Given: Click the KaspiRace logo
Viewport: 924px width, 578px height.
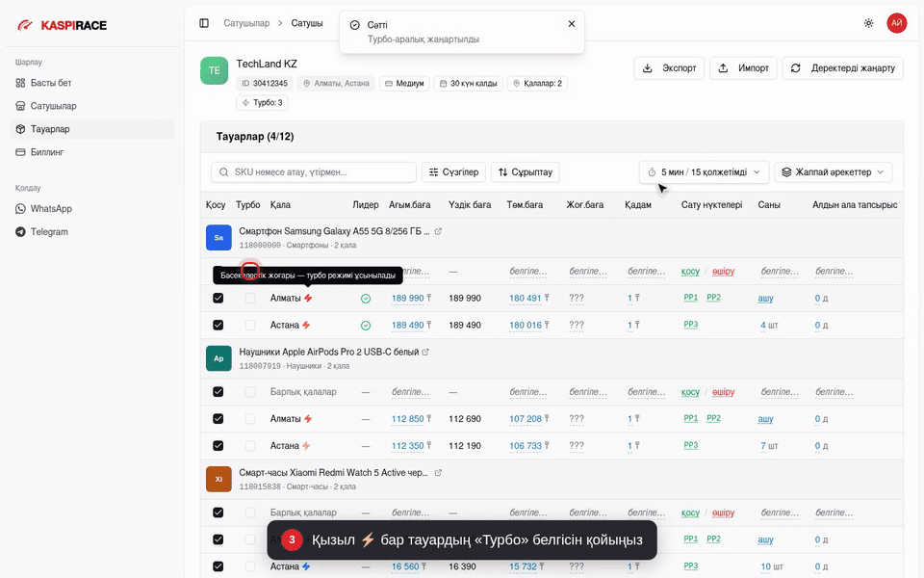Looking at the screenshot, I should coord(62,25).
